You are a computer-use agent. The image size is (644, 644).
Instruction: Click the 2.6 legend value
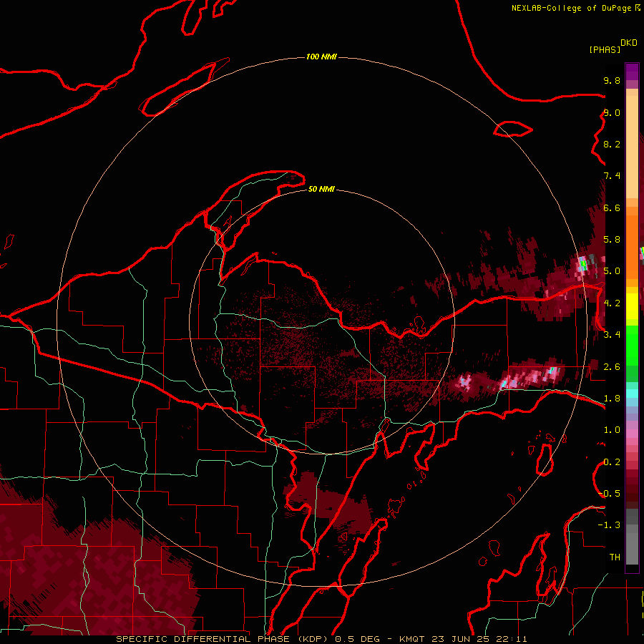click(x=612, y=367)
